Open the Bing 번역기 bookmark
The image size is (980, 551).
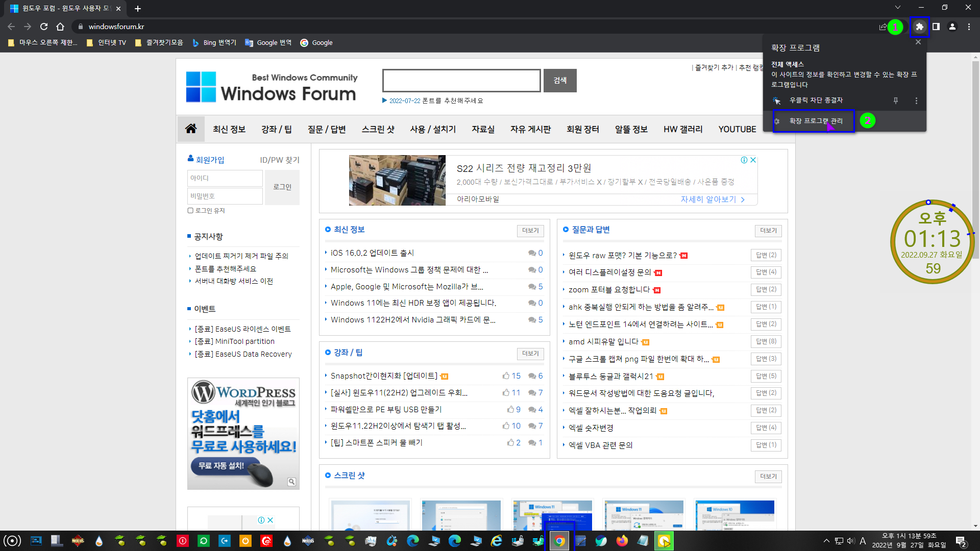(214, 43)
